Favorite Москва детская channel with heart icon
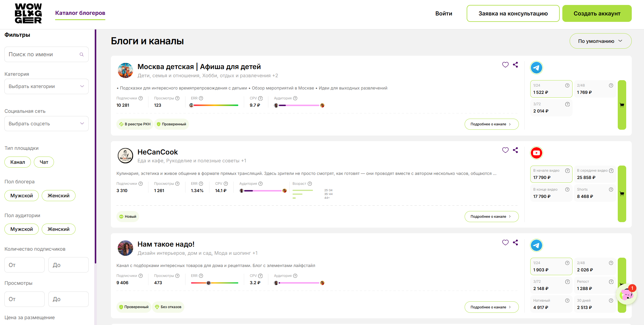This screenshot has height=325, width=644. pos(505,65)
